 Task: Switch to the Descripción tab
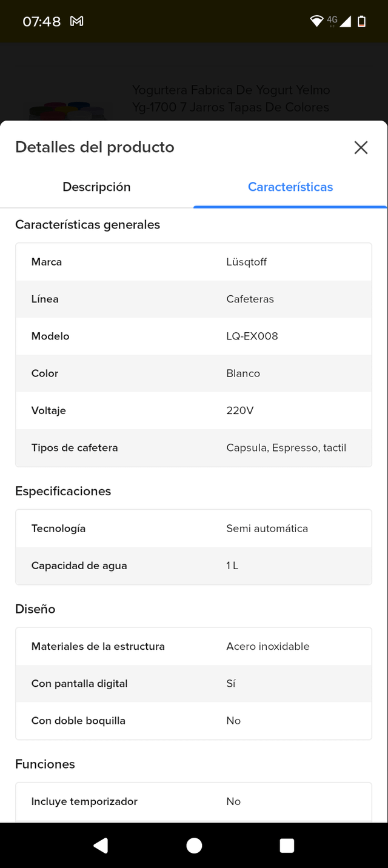[x=96, y=187]
